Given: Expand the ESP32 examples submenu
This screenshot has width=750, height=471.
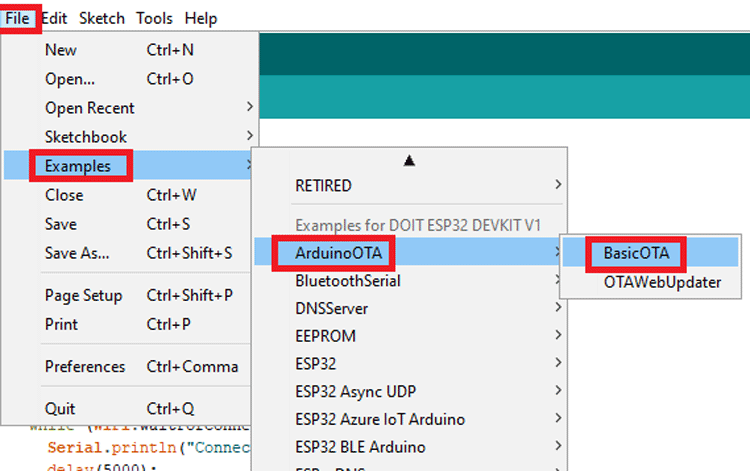Looking at the screenshot, I should [x=409, y=364].
